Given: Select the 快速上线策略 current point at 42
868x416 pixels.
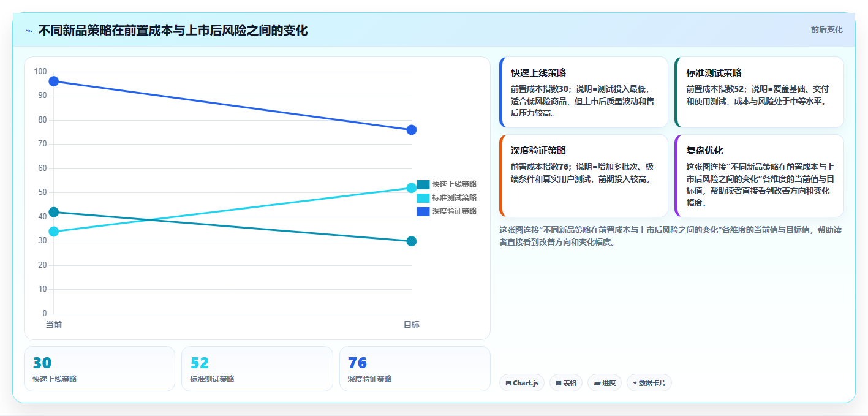Looking at the screenshot, I should (x=54, y=212).
